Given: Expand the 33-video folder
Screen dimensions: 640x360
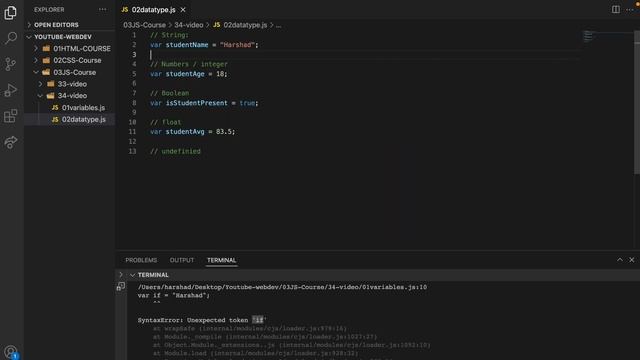Looking at the screenshot, I should pos(40,84).
